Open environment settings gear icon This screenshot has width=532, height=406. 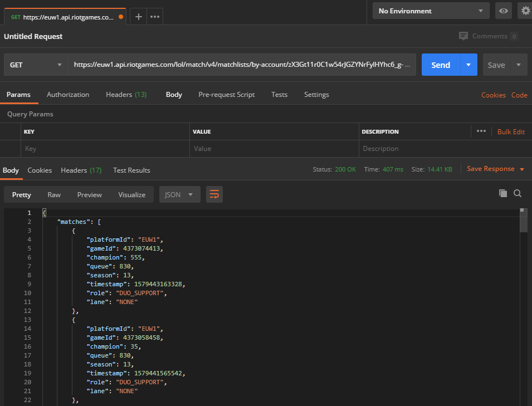pos(525,11)
